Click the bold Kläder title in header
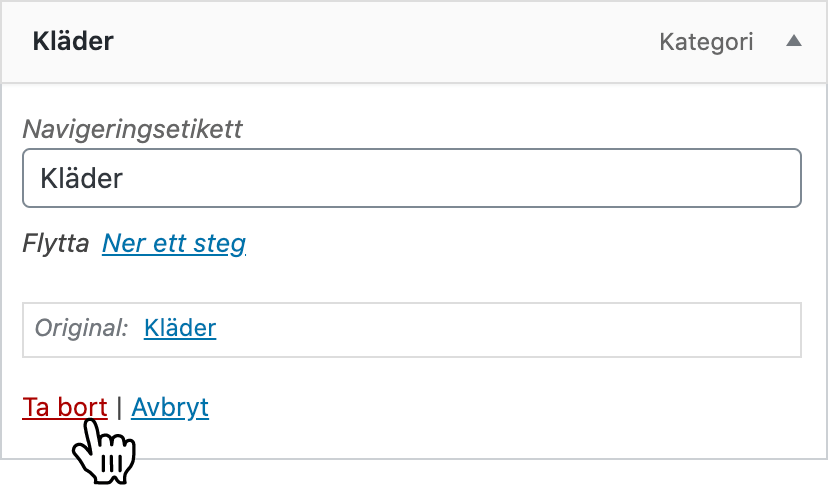Screen dimensions: 828x496 point(73,42)
